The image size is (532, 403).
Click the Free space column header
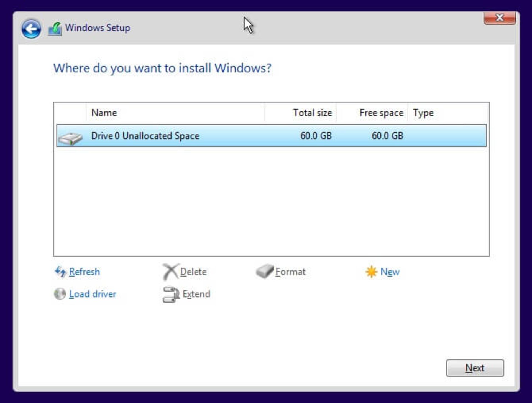[x=372, y=113]
